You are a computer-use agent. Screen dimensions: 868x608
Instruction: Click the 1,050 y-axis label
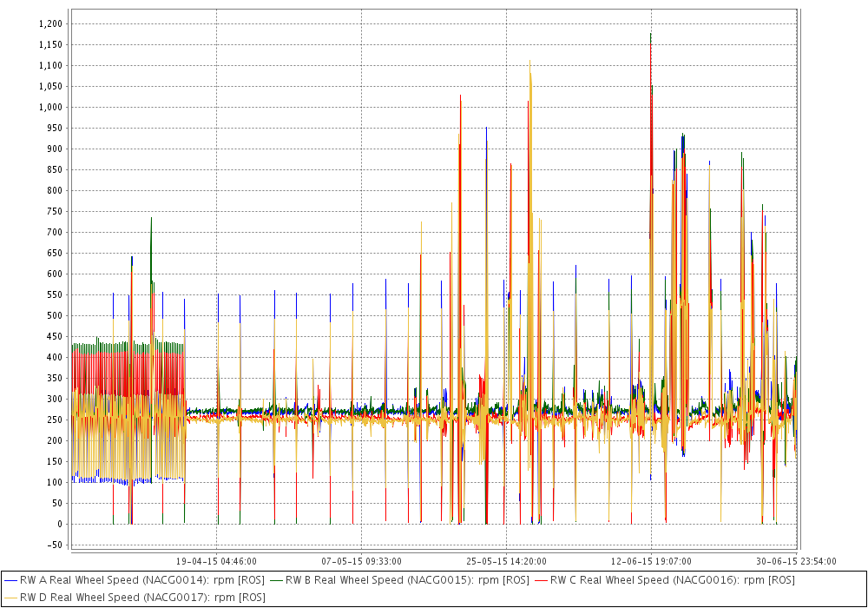50,86
